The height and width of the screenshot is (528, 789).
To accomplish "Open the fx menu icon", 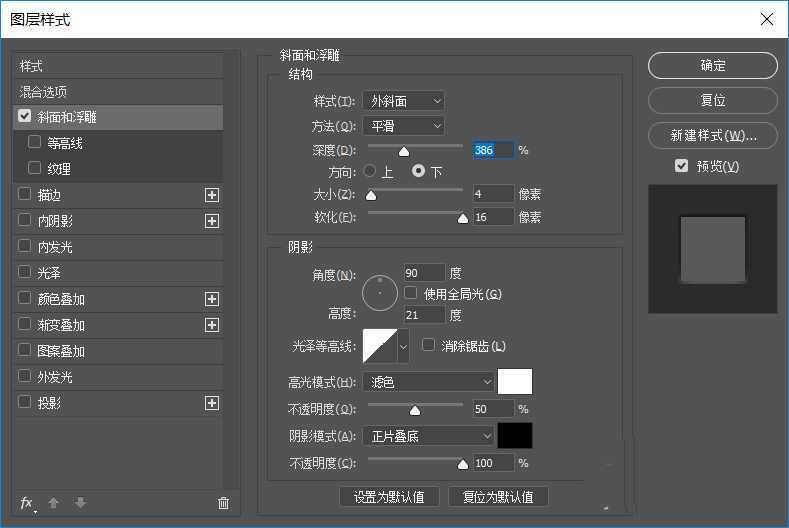I will pos(27,503).
